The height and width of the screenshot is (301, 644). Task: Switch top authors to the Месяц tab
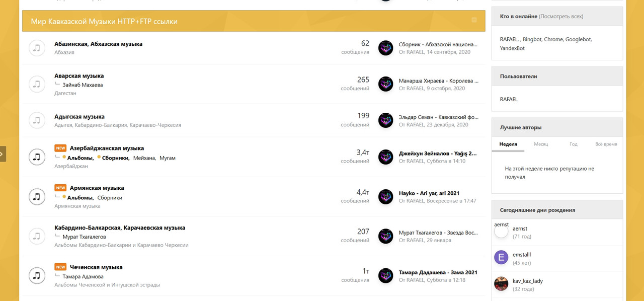pyautogui.click(x=541, y=144)
